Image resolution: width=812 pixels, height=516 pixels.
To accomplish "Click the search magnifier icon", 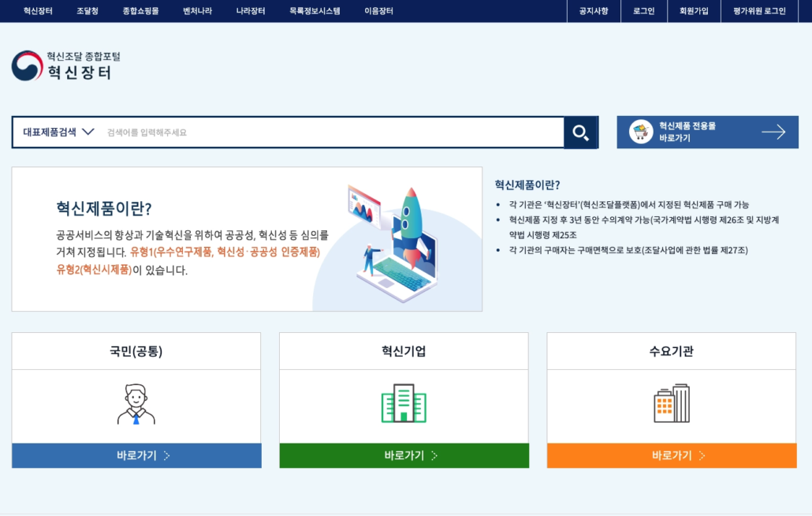I will click(581, 132).
